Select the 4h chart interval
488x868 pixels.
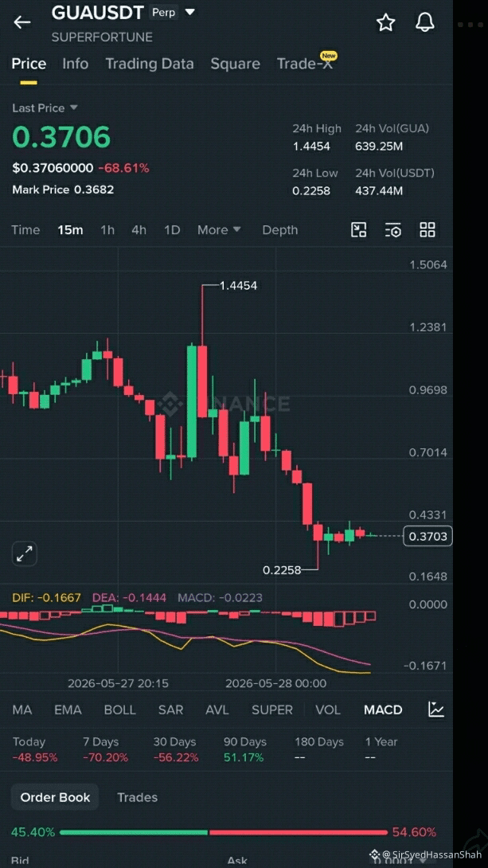coord(139,229)
